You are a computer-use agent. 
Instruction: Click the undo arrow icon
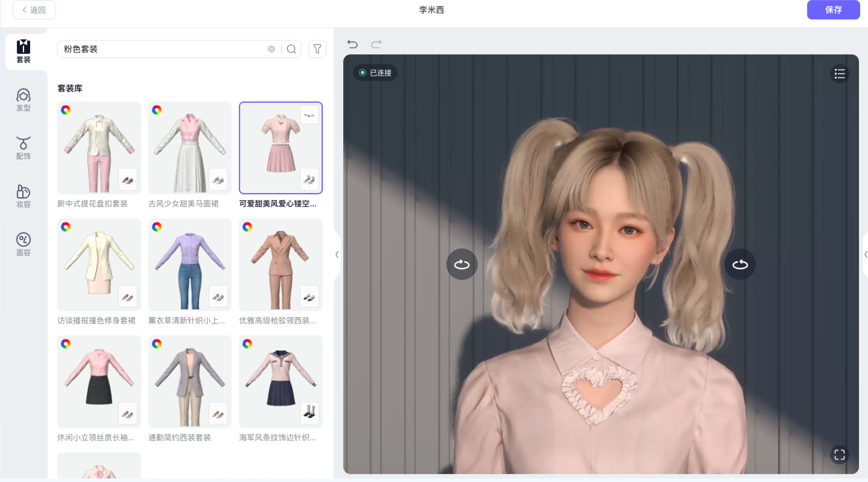pyautogui.click(x=352, y=44)
